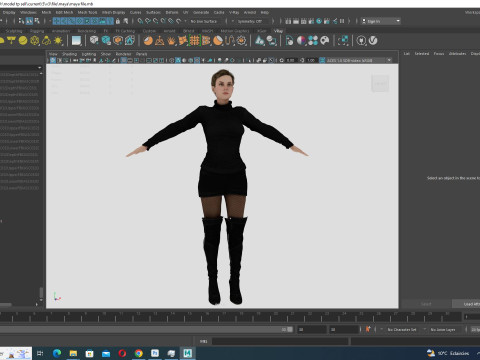Image resolution: width=480 pixels, height=360 pixels.
Task: Click the Focus menu in Attribute Editor
Action: (x=439, y=54)
